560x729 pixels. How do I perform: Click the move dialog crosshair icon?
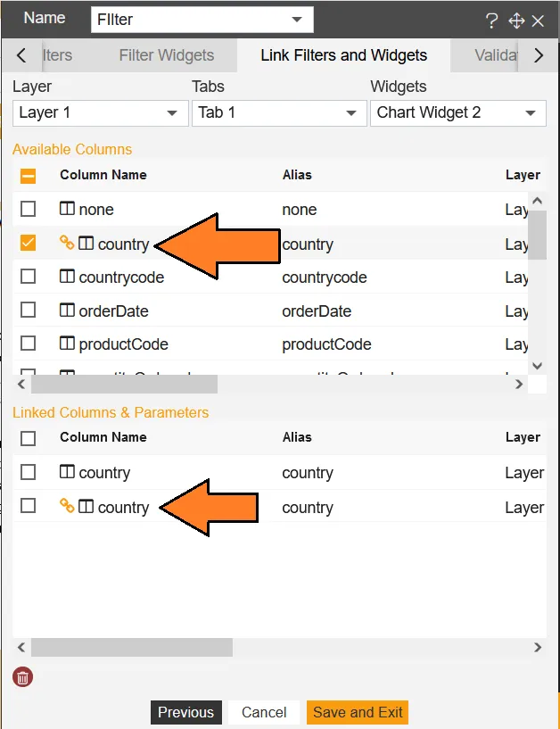click(515, 21)
